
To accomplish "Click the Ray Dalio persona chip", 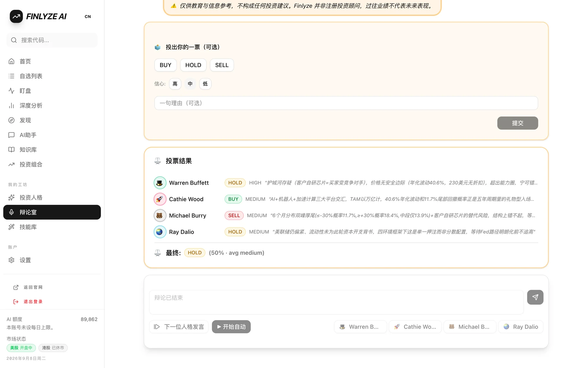I will tap(521, 326).
